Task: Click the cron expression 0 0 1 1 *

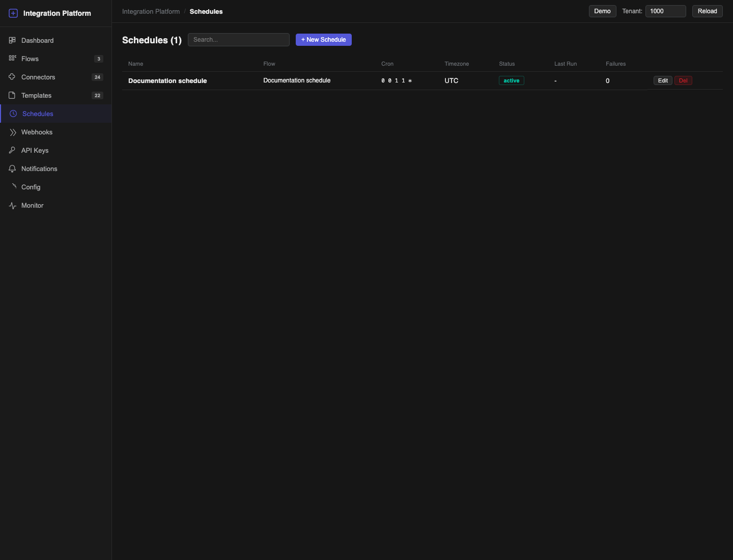Action: click(397, 80)
